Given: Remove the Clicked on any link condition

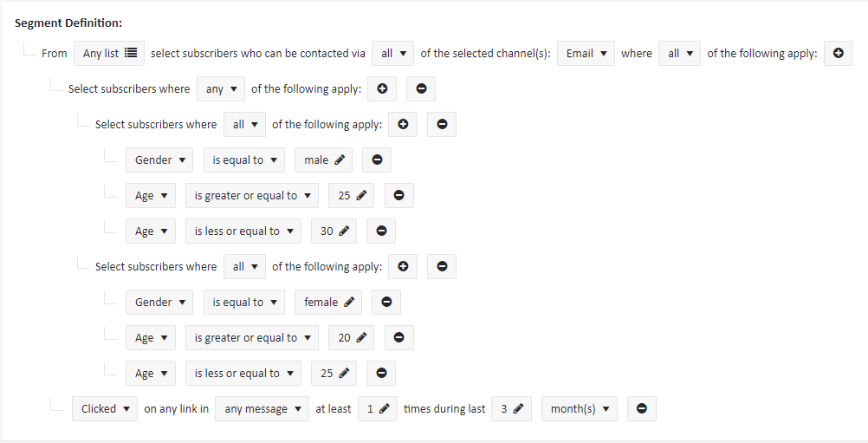Looking at the screenshot, I should 642,408.
